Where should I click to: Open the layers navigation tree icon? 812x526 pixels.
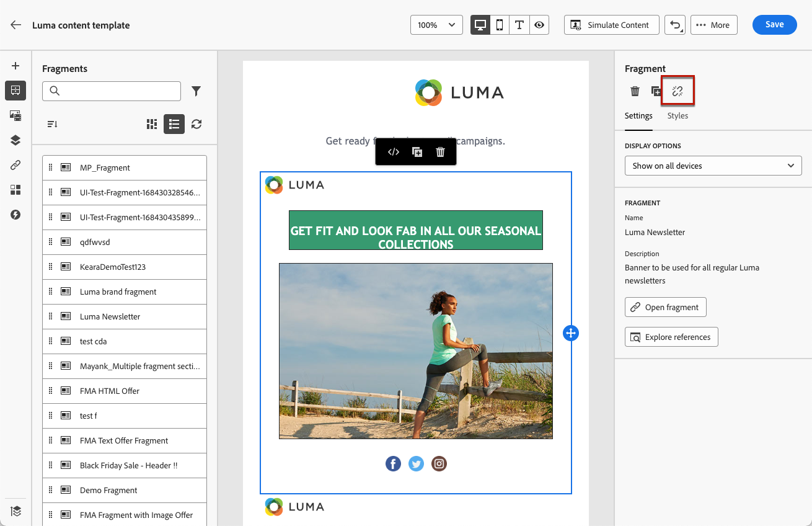pos(15,140)
